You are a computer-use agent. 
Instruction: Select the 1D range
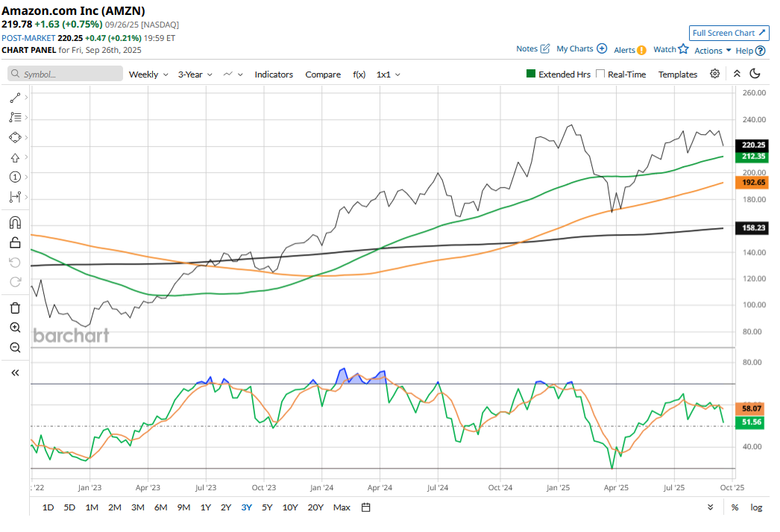pyautogui.click(x=48, y=507)
